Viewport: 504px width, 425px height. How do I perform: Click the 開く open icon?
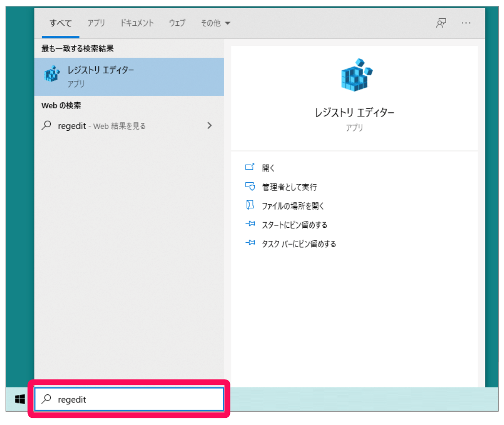point(250,167)
